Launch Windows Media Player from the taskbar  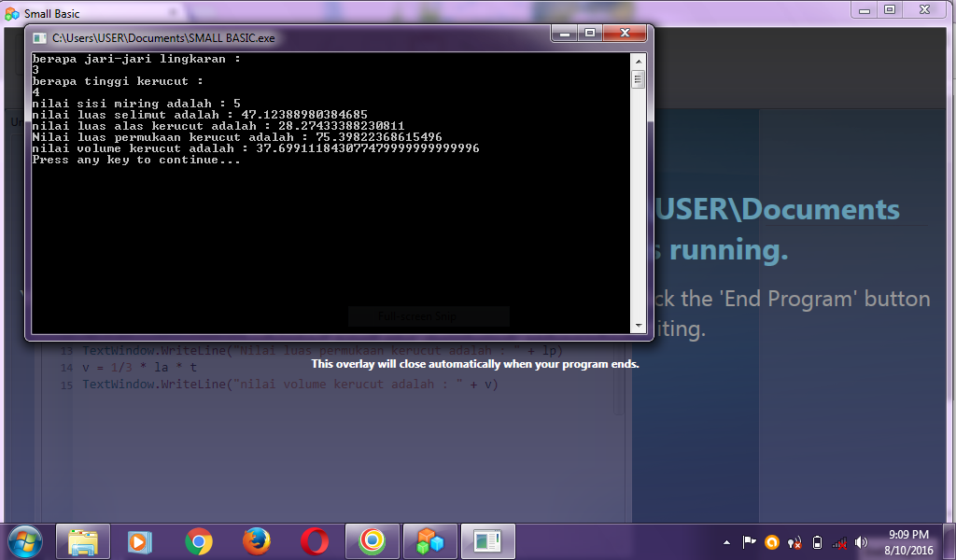click(140, 541)
